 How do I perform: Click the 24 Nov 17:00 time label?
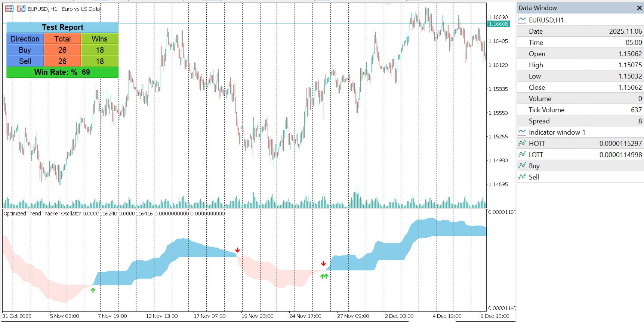[305, 316]
